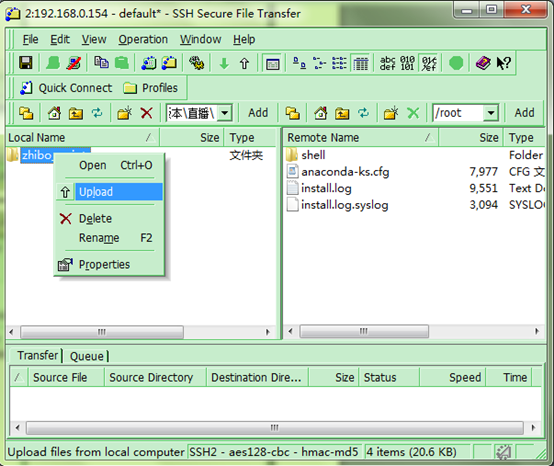
Task: Choose Open from context menu
Action: coord(109,165)
